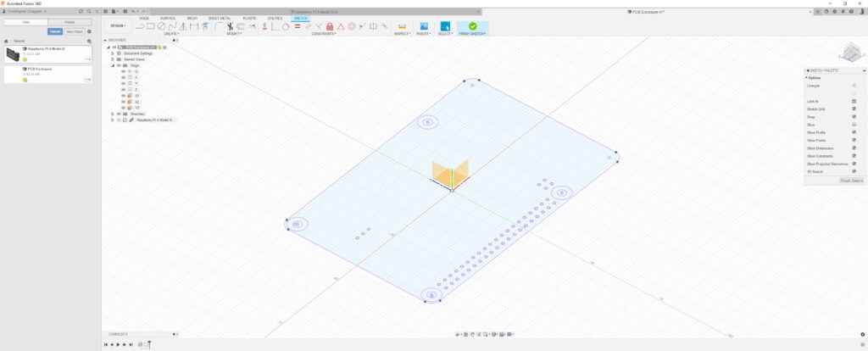
Task: Select the Circle sketch tool
Action: pos(161,26)
